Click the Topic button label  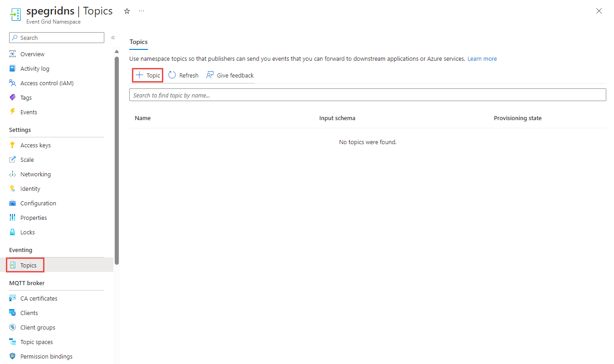(153, 76)
